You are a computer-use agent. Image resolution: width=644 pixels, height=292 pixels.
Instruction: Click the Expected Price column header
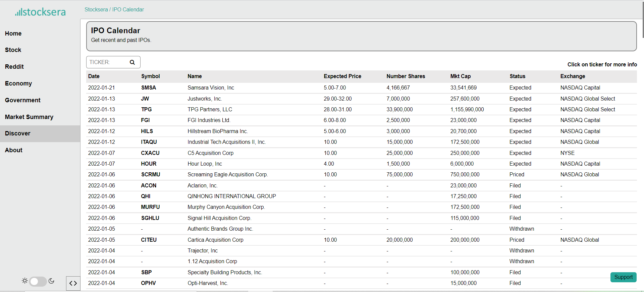coord(342,76)
